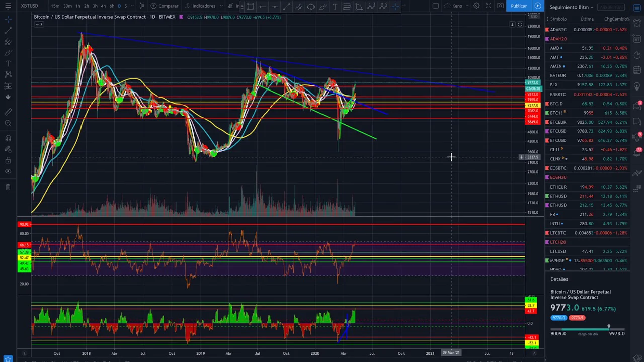The image size is (644, 362).
Task: Click the Publicar button
Action: [x=518, y=6]
